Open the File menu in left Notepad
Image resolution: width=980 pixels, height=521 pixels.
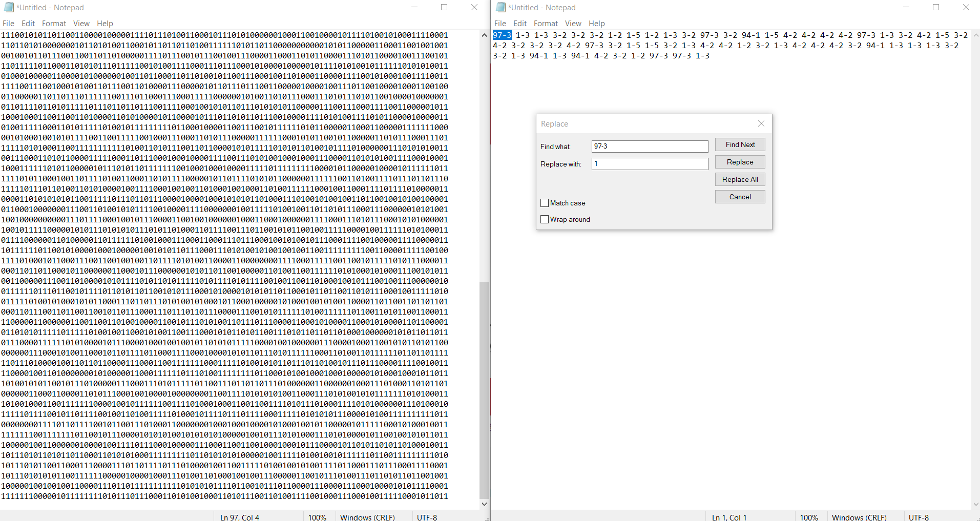[x=8, y=24]
